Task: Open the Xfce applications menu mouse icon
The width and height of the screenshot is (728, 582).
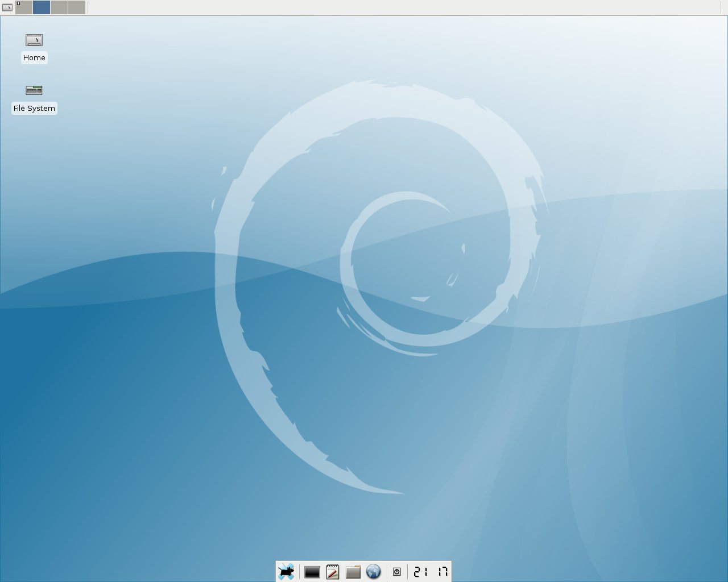Action: tap(286, 572)
